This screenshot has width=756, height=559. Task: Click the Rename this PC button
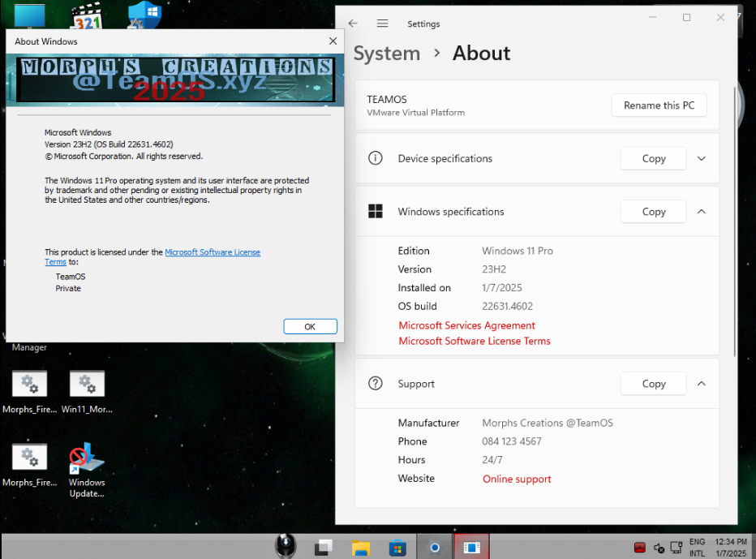(x=659, y=105)
